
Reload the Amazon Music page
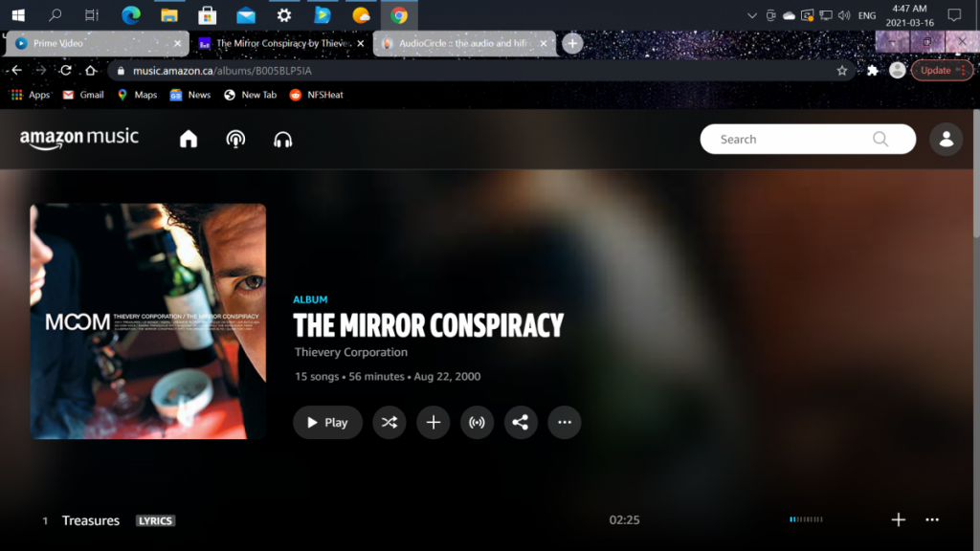(x=66, y=70)
